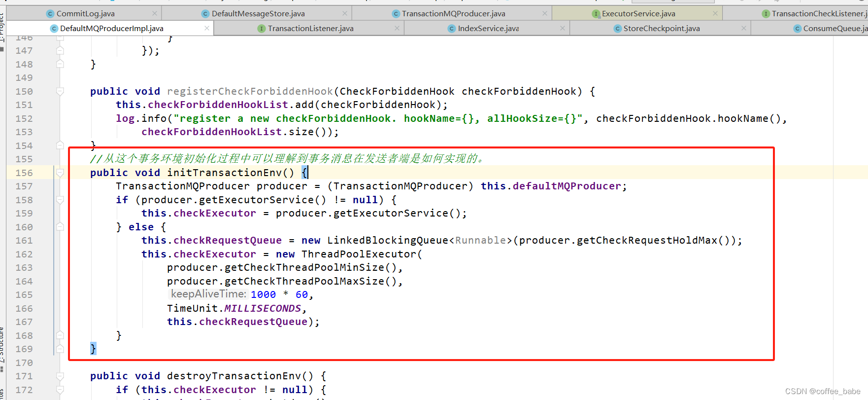Collapse the destroyTransactionEnv method at line 171

[60, 376]
